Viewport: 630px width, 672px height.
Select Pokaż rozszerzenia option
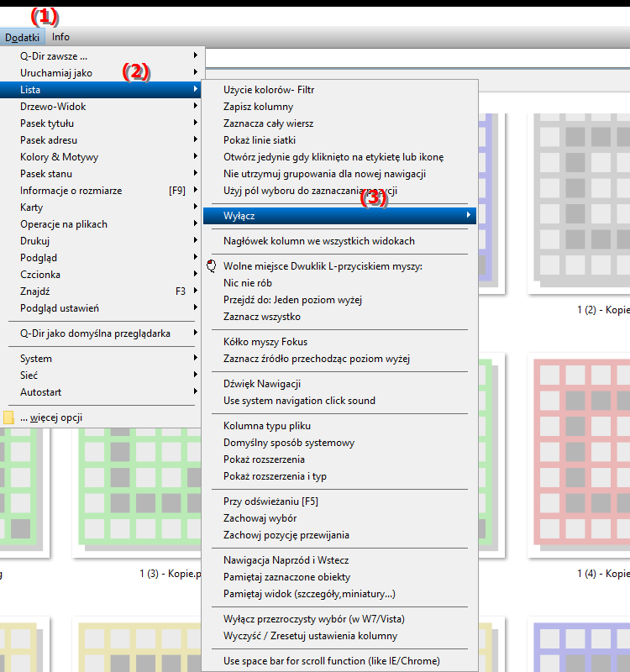pyautogui.click(x=340, y=459)
